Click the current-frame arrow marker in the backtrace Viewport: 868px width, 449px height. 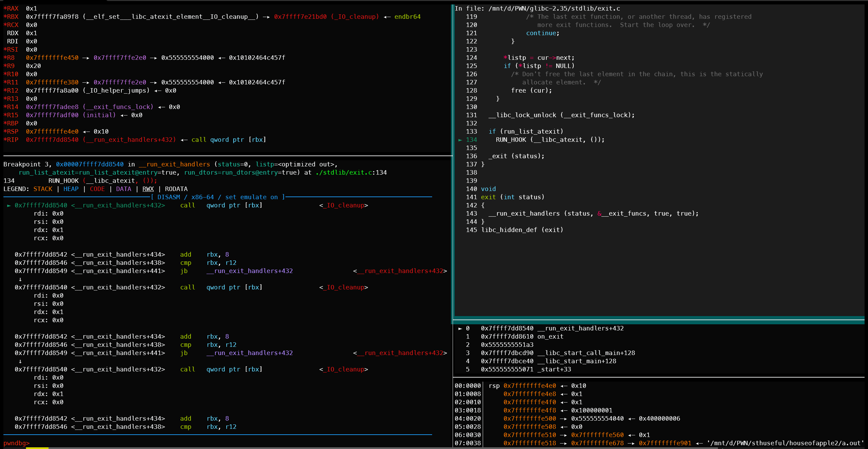click(460, 328)
